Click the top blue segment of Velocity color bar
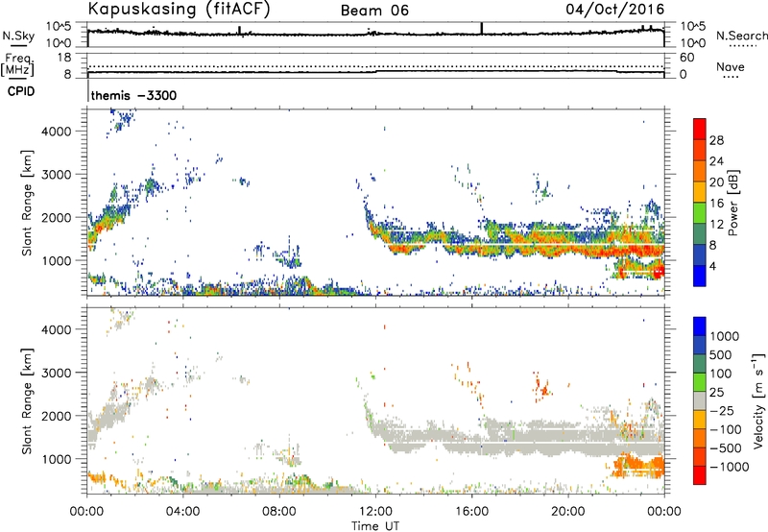 (x=700, y=326)
